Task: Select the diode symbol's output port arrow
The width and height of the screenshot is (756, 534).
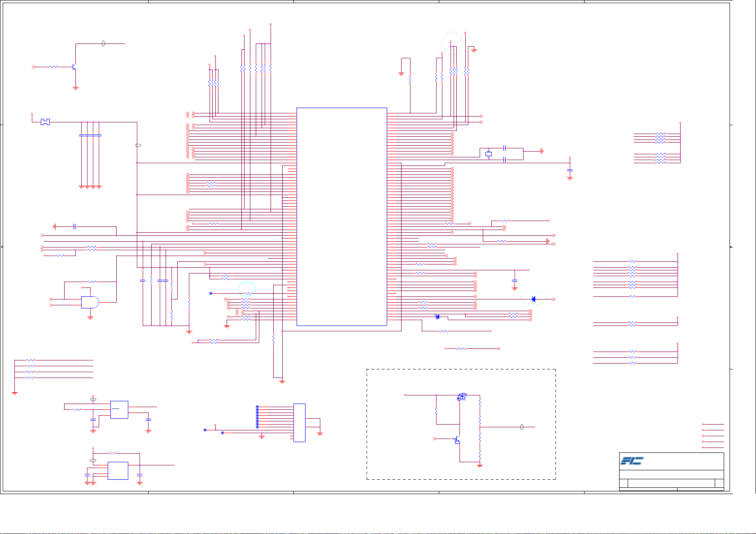Action: click(x=554, y=299)
